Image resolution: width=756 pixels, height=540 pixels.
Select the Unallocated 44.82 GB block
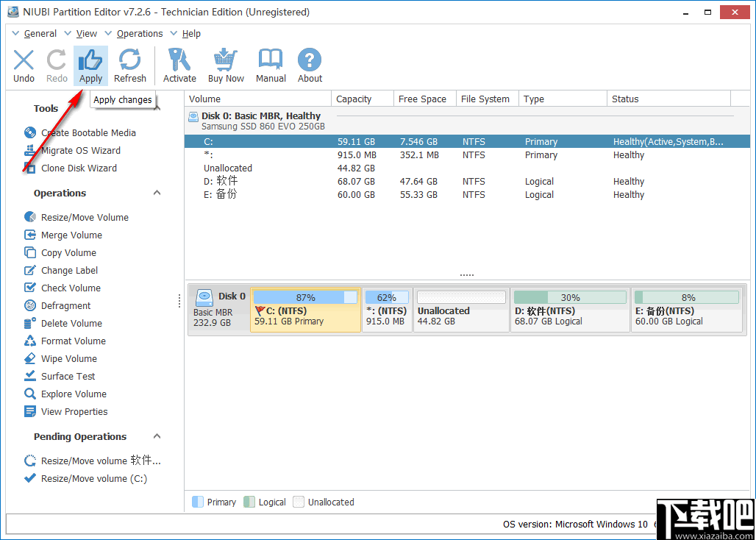[461, 309]
